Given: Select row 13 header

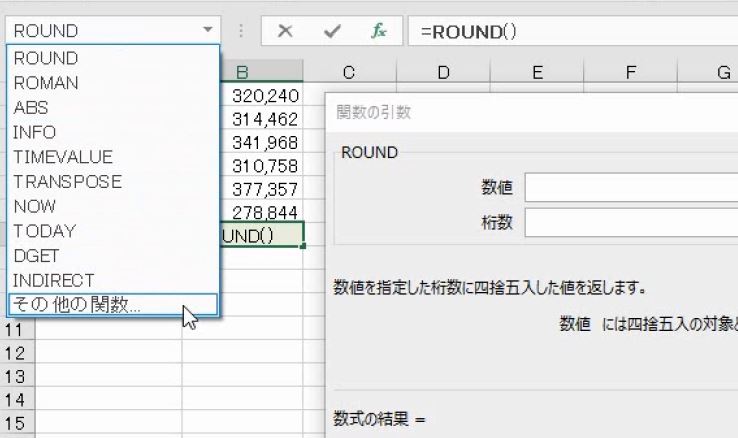Looking at the screenshot, I should [17, 376].
